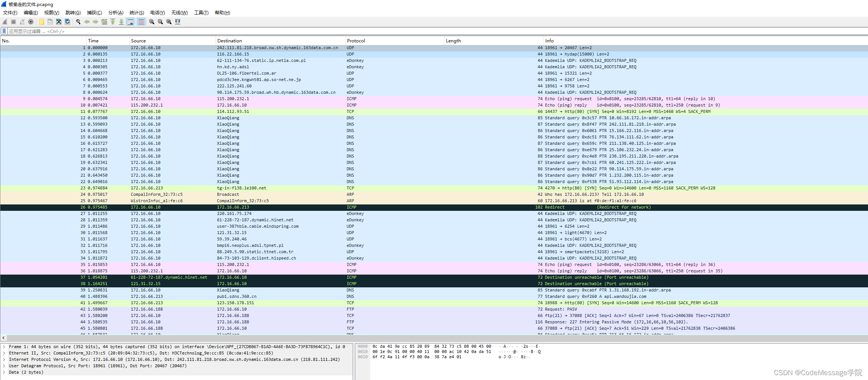Select packet 44 Entering Passive Mode response
This screenshot has width=868, height=380.
[434, 322]
